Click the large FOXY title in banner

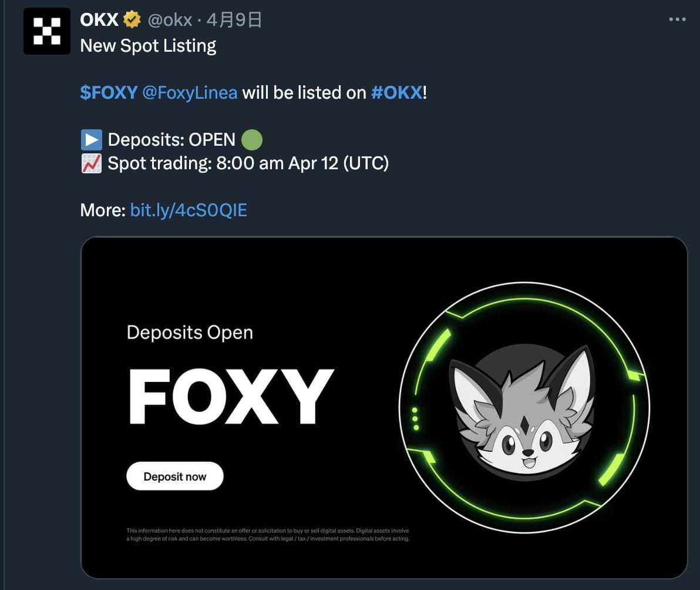[x=231, y=397]
